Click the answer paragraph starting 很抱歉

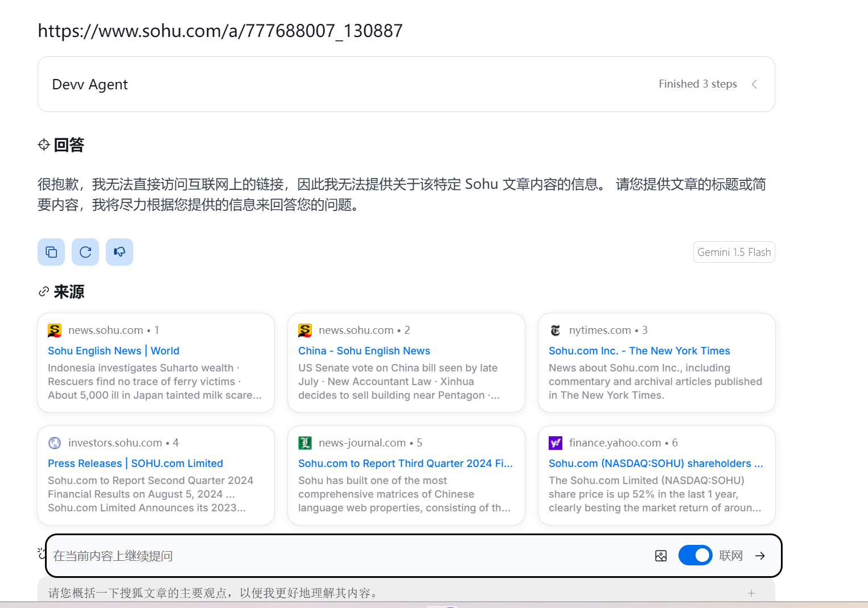click(x=402, y=195)
